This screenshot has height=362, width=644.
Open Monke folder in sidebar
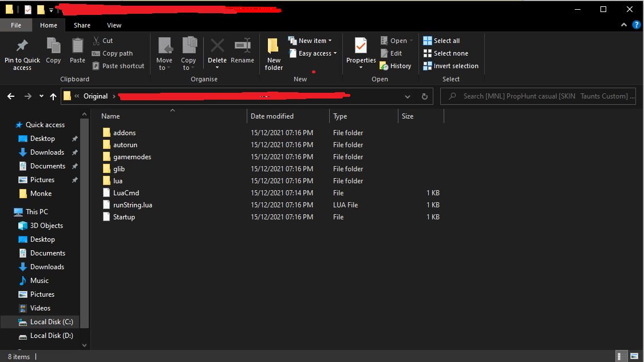[35, 194]
